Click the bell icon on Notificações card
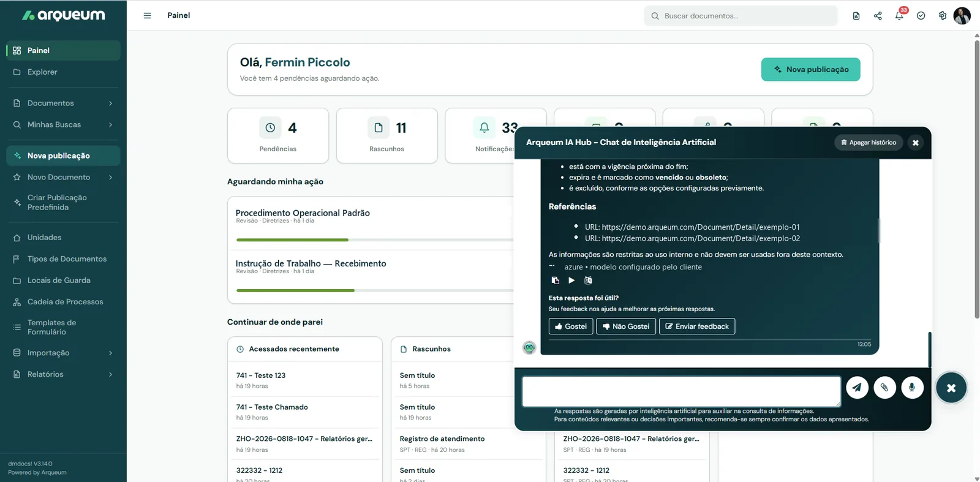 484,127
